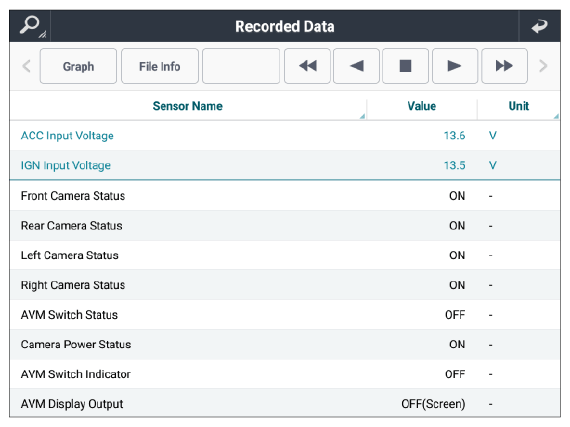This screenshot has height=427, width=570.
Task: Open the Graph view
Action: coord(79,66)
